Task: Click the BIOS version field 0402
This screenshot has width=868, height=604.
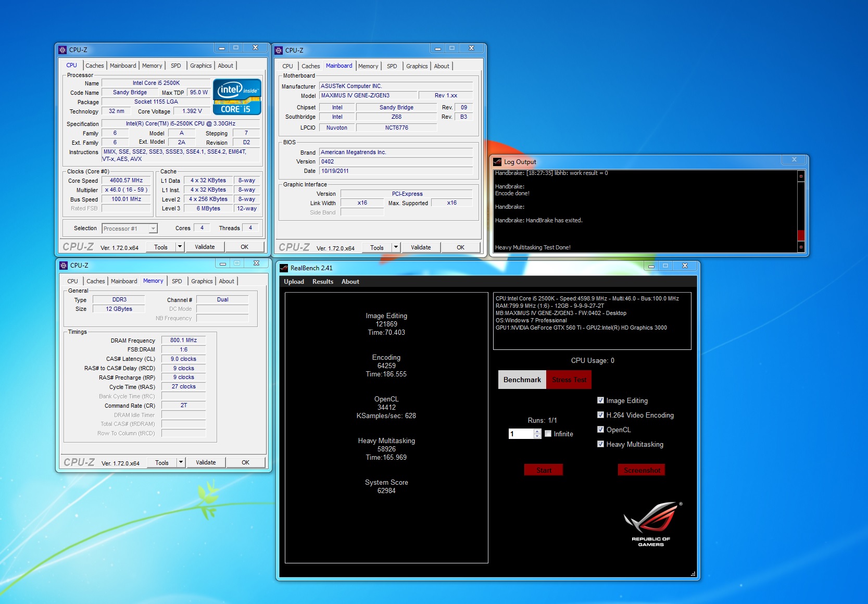Action: click(396, 161)
